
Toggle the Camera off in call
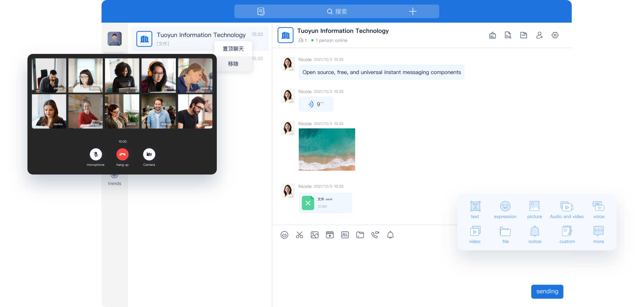coord(149,154)
